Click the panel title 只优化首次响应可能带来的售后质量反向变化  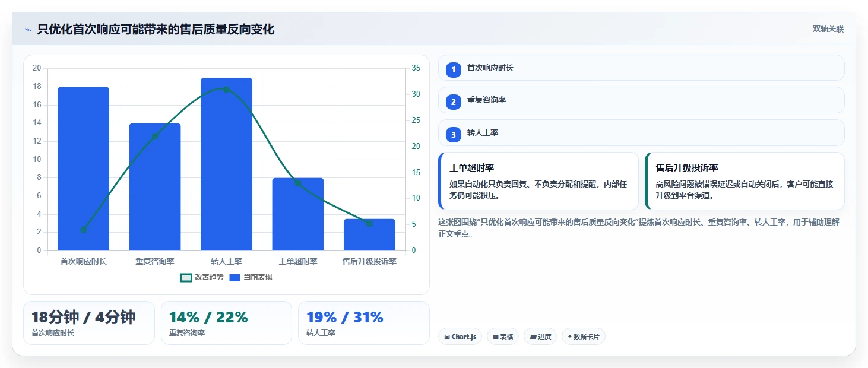tap(156, 30)
